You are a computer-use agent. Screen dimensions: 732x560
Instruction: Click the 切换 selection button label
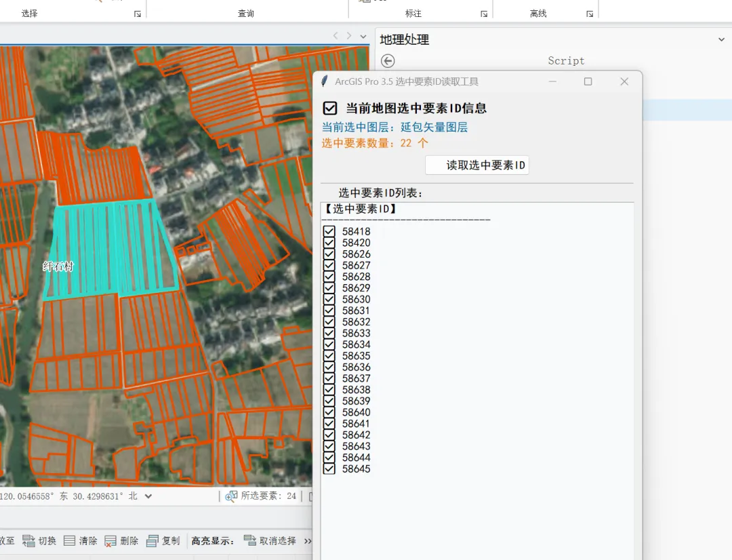pyautogui.click(x=47, y=541)
